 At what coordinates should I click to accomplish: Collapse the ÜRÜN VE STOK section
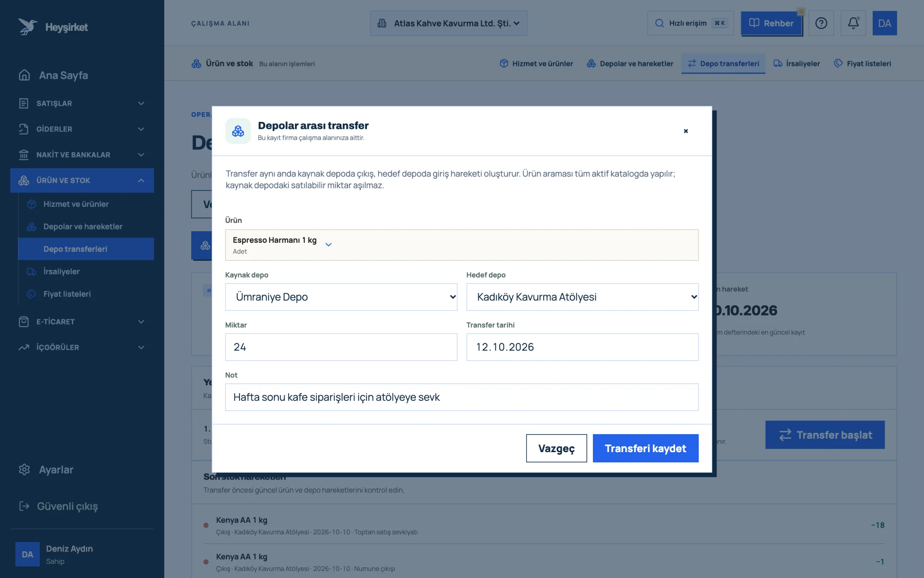click(82, 180)
